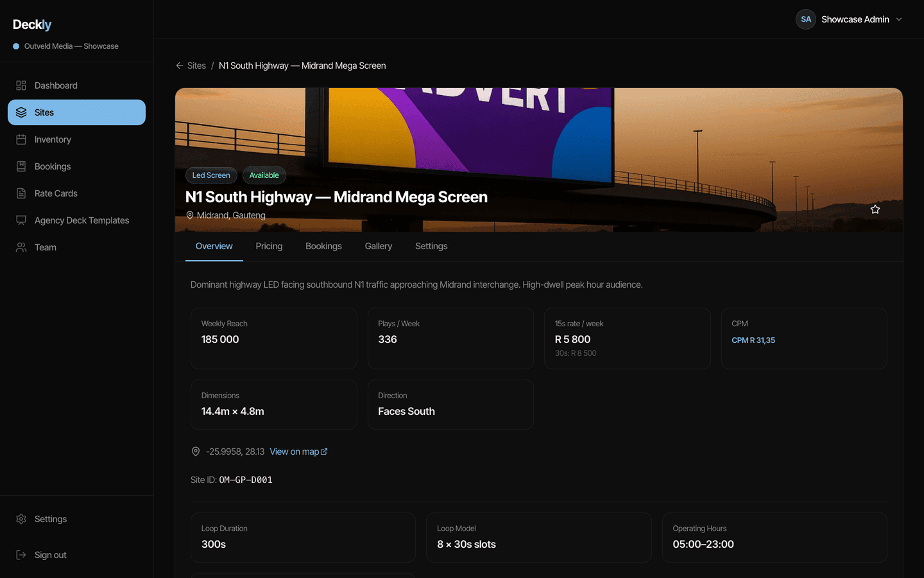Click the Agency Deck Templates presentation icon
The height and width of the screenshot is (578, 924).
(x=21, y=220)
